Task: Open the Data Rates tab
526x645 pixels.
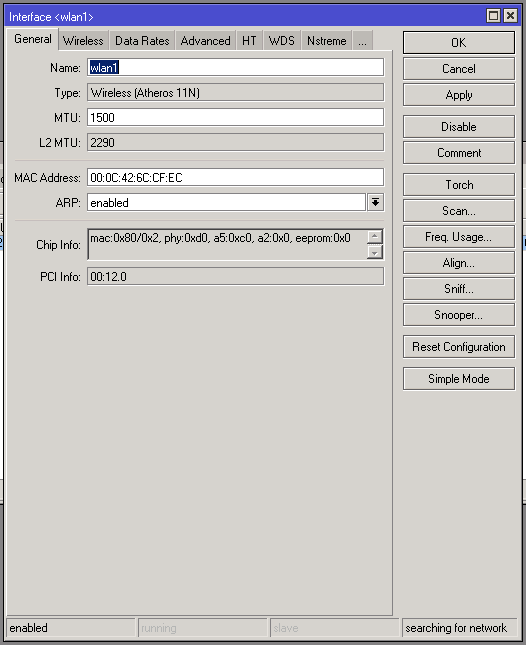Action: pos(142,41)
